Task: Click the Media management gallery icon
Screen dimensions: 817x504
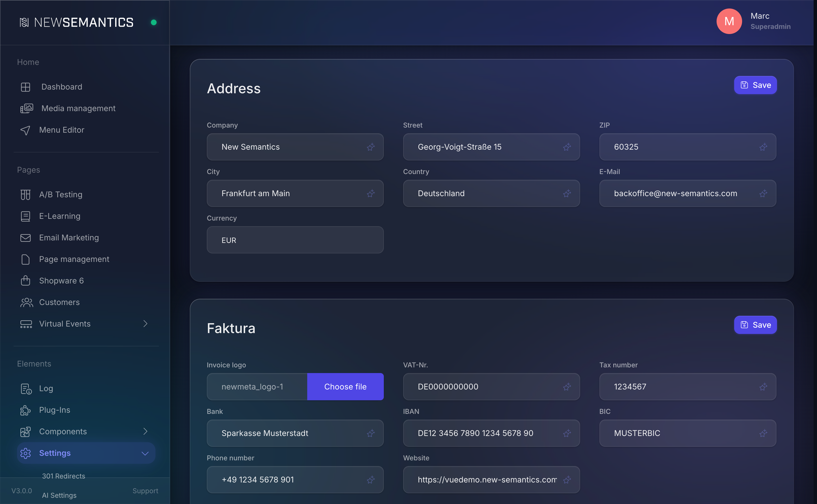Action: (27, 108)
